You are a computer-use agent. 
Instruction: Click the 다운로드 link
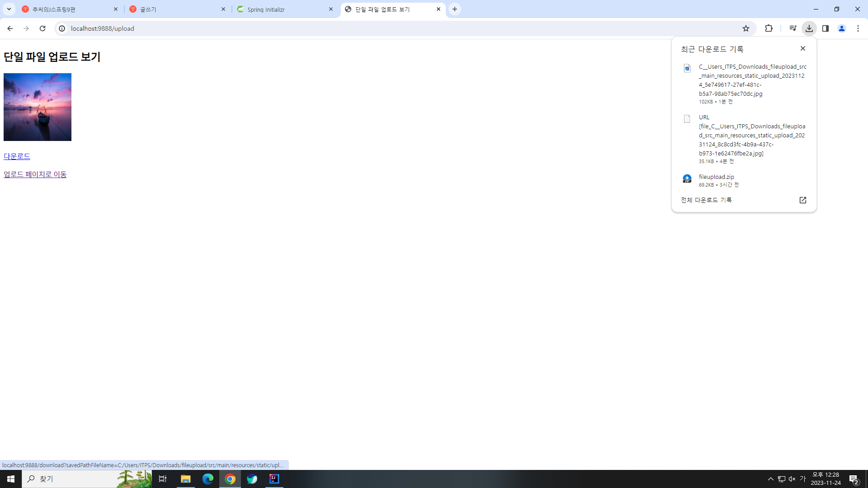point(17,156)
